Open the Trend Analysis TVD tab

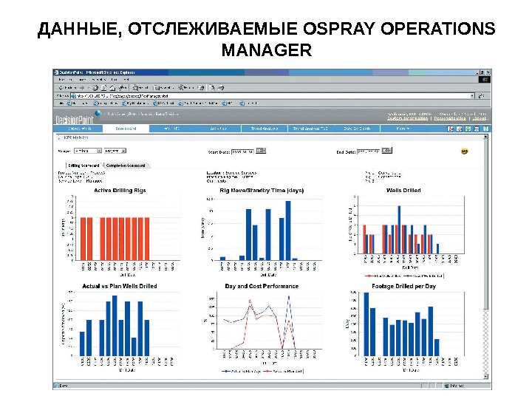tap(310, 129)
